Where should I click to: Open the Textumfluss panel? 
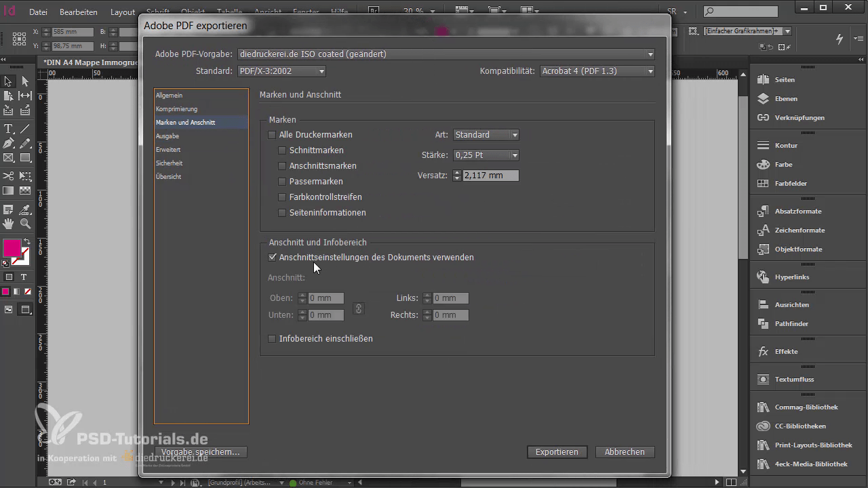794,380
